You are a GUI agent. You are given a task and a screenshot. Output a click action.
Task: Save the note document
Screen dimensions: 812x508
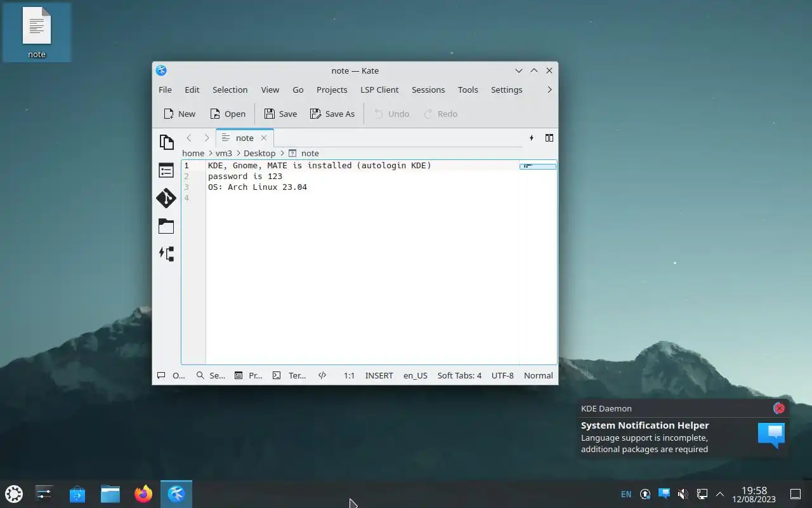[280, 114]
